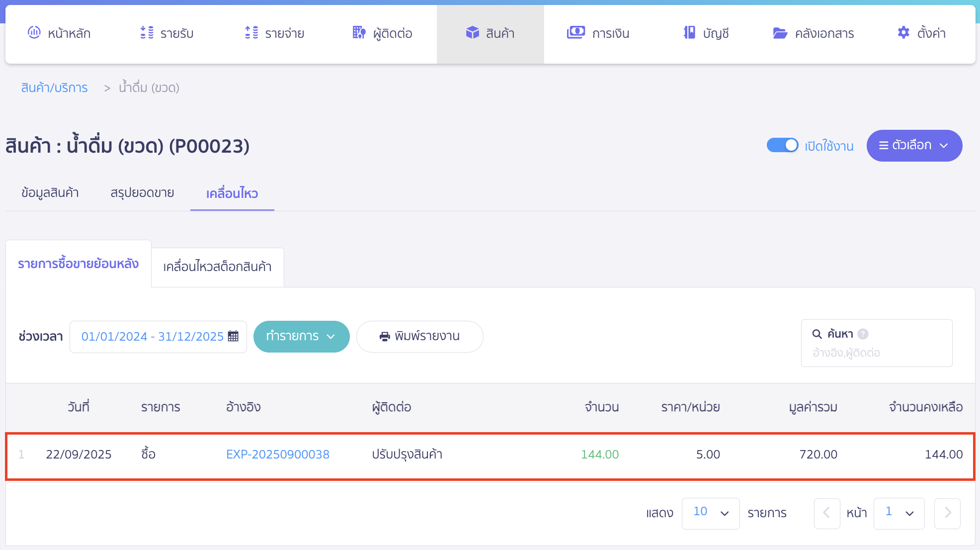Click the building contact icon beside ผู้ติดต่อ
Image resolution: width=980 pixels, height=550 pixels.
click(359, 33)
